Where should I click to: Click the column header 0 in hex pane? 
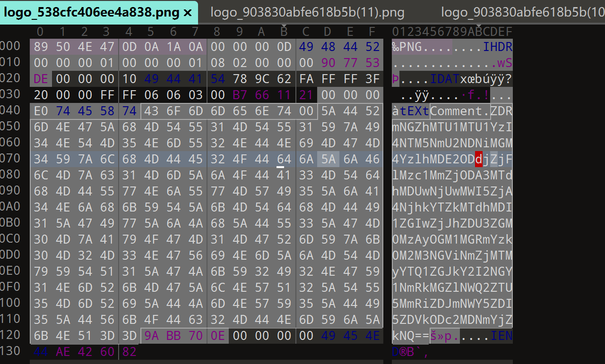41,32
